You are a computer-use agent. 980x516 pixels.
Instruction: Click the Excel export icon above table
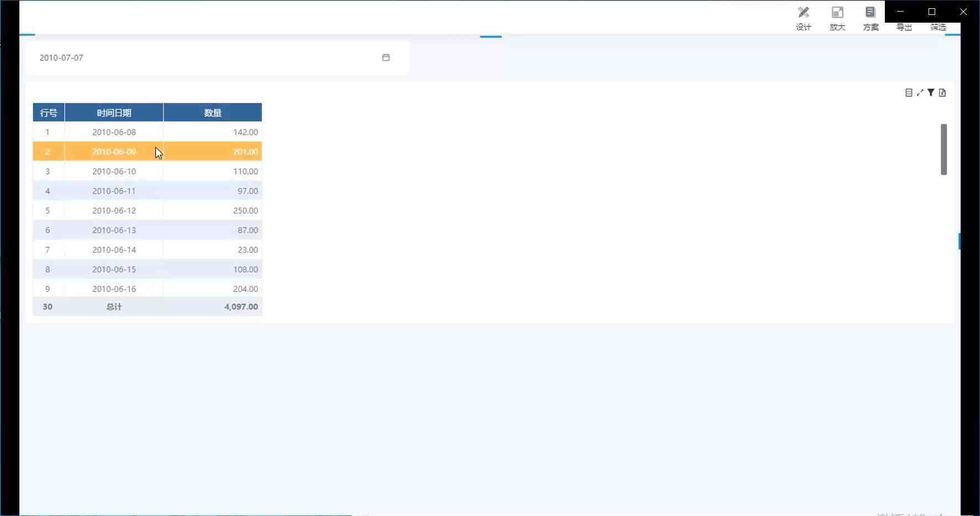point(942,93)
